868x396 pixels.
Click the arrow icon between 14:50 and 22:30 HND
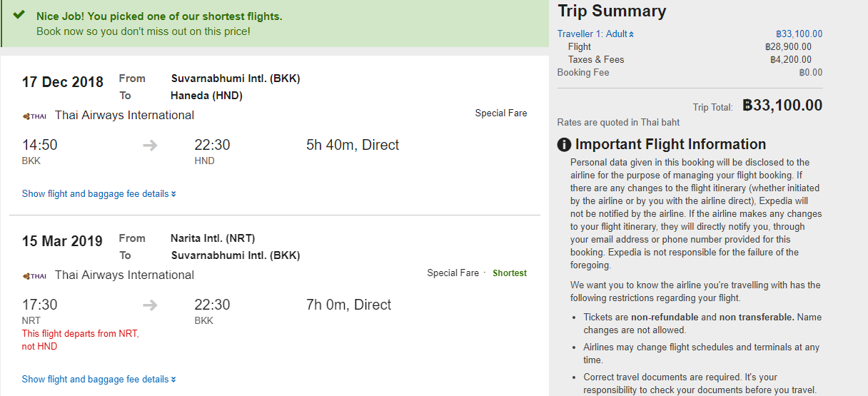point(150,146)
